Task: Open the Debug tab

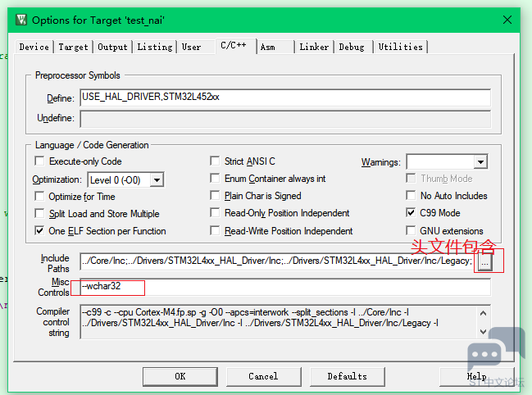Action: (x=354, y=47)
